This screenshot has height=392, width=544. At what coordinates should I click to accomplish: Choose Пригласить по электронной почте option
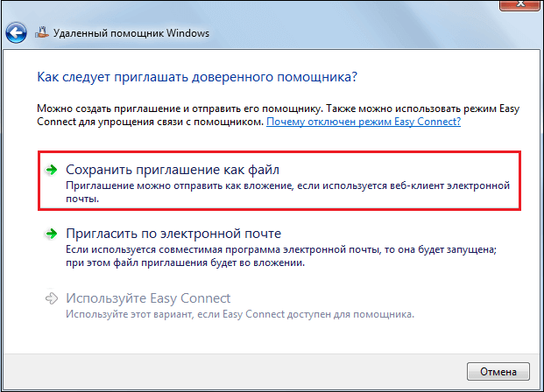click(x=279, y=248)
